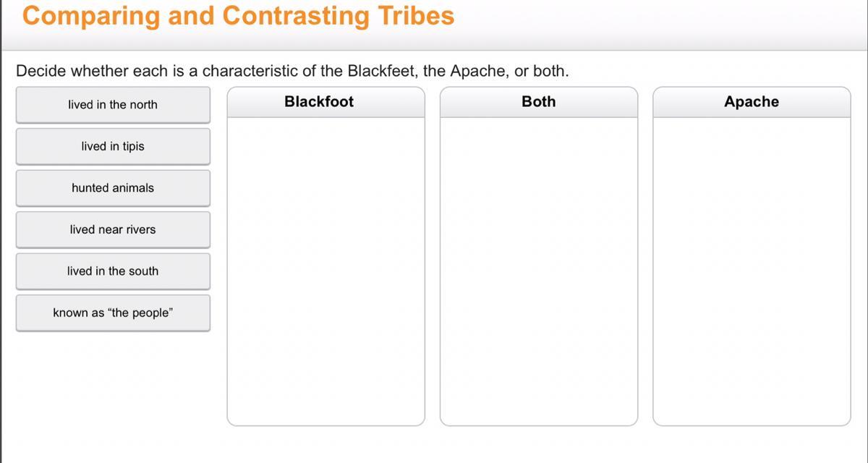
Task: Click inside the empty Blackfoot drop area
Action: [325, 271]
